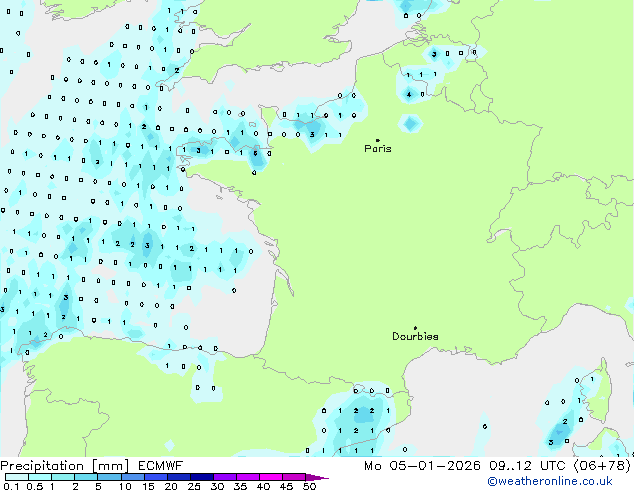Click the weatheronline.co.uk copyright link

click(x=550, y=481)
